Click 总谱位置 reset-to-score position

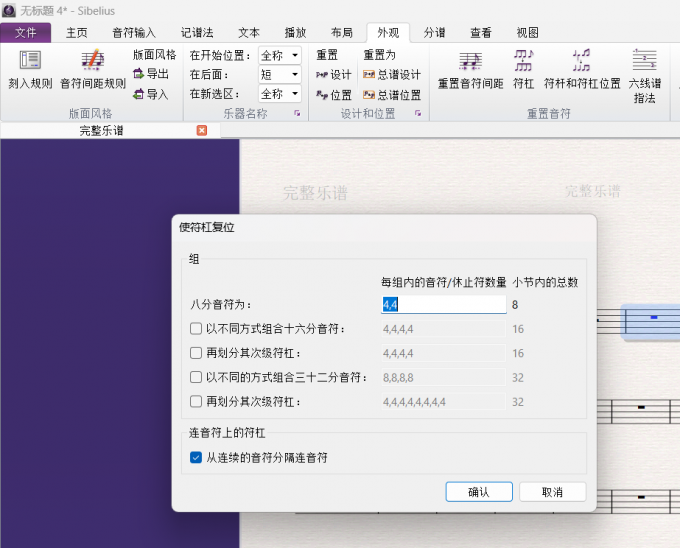coord(392,95)
